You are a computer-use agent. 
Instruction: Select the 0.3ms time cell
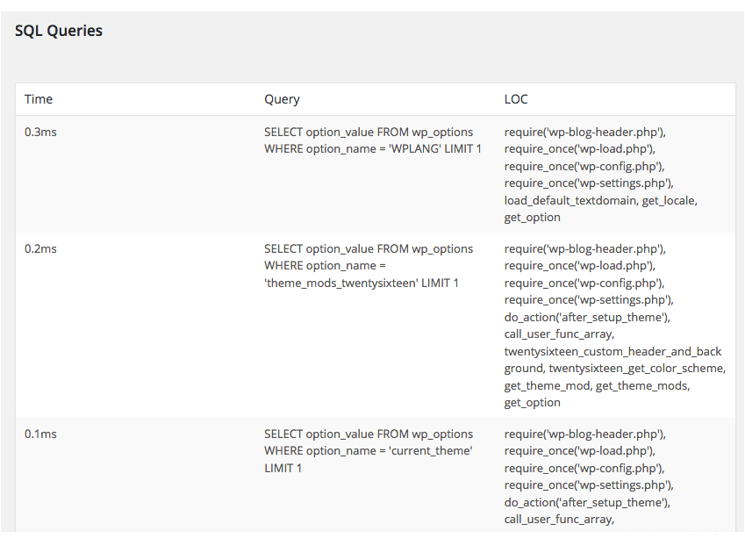[40, 133]
